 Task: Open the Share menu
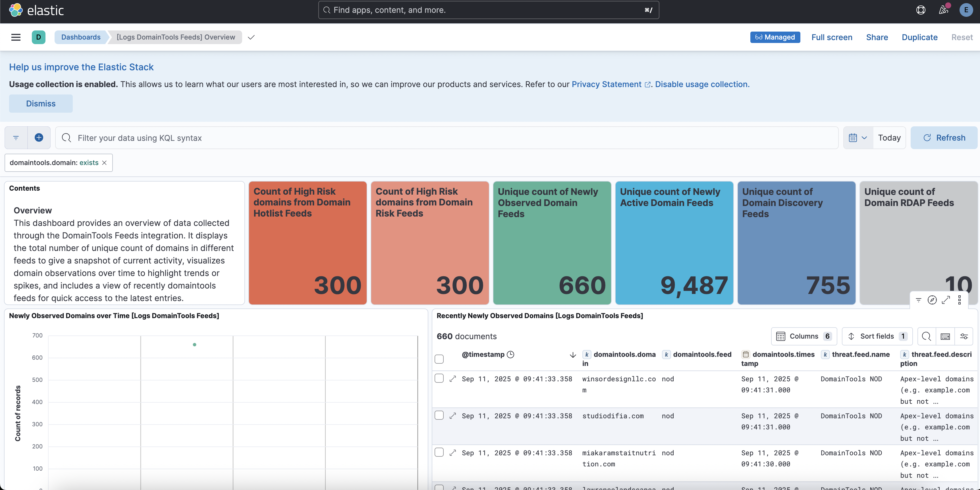coord(877,37)
